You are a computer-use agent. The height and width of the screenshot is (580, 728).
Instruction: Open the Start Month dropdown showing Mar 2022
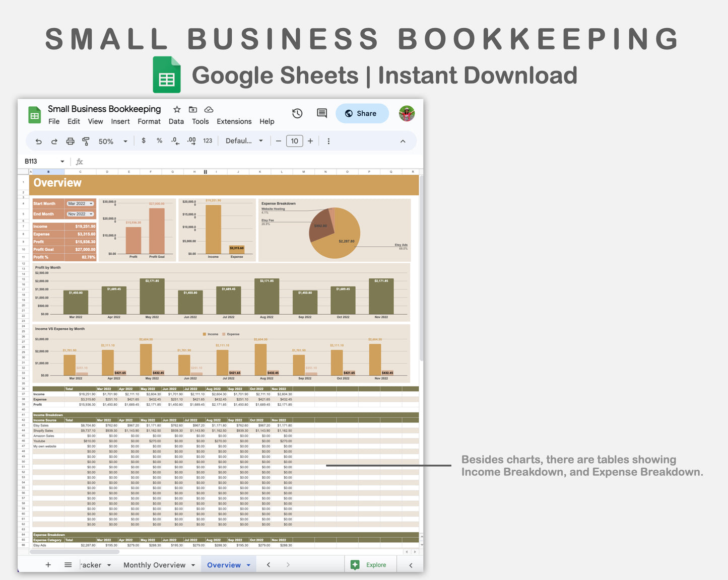click(x=80, y=203)
